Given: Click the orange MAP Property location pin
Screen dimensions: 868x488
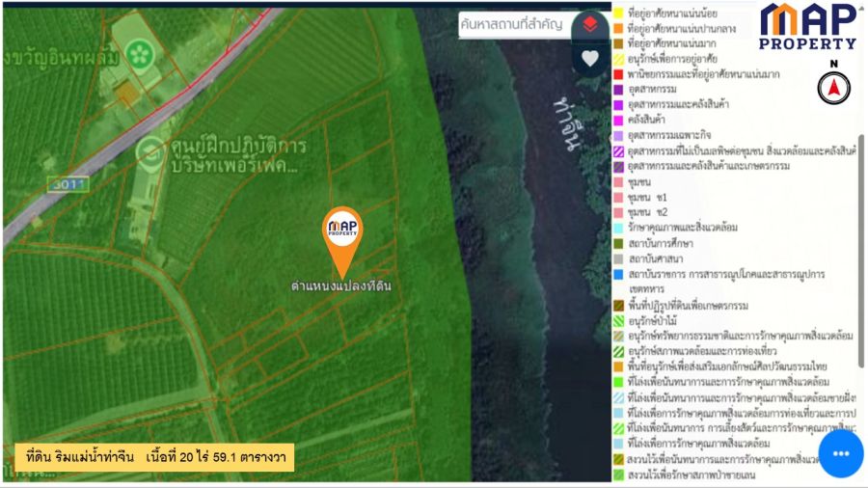Looking at the screenshot, I should point(342,236).
